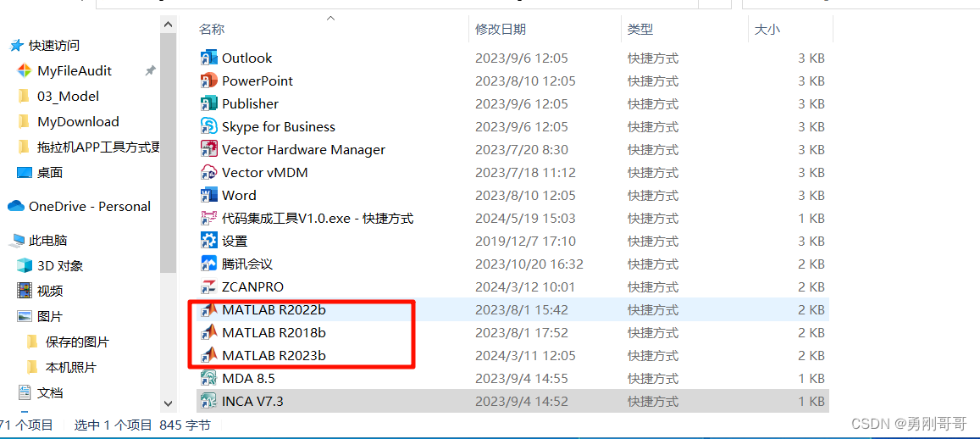Screen dimensions: 980x439
Task: Click the 视频 film icon
Action: tap(25, 291)
